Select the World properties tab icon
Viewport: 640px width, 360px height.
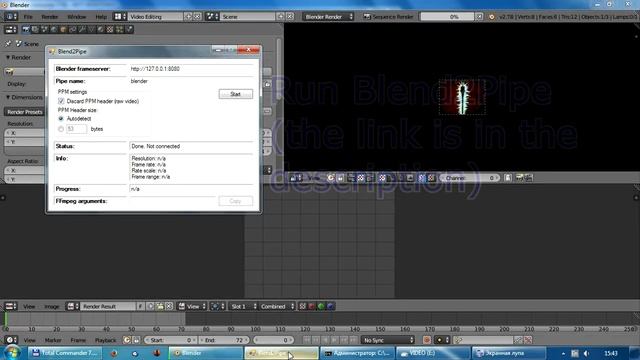tap(54, 29)
